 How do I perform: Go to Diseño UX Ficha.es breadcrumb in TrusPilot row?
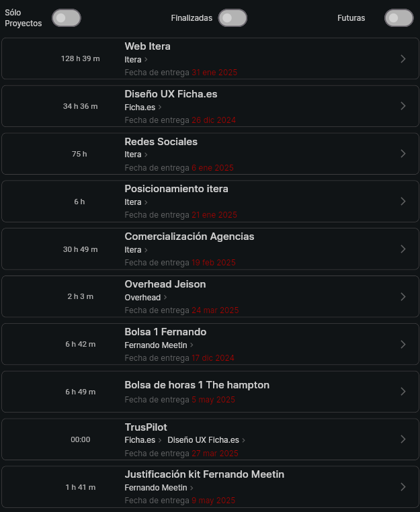pyautogui.click(x=203, y=440)
